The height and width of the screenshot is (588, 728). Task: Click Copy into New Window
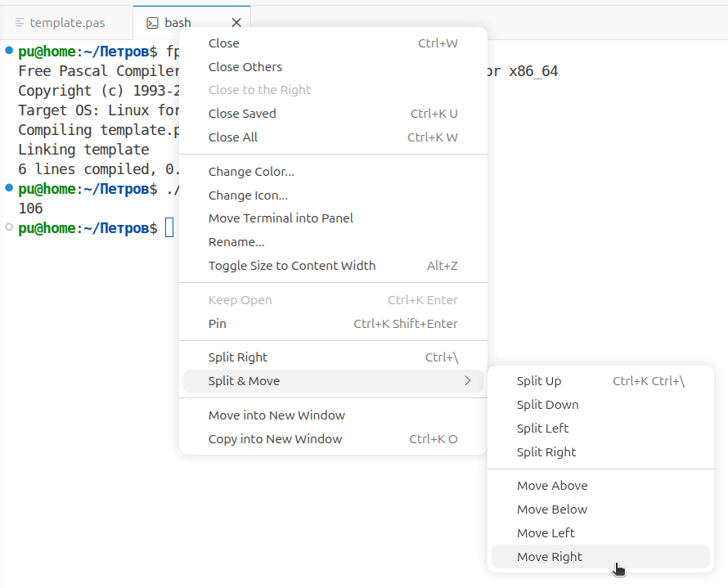[x=275, y=439]
